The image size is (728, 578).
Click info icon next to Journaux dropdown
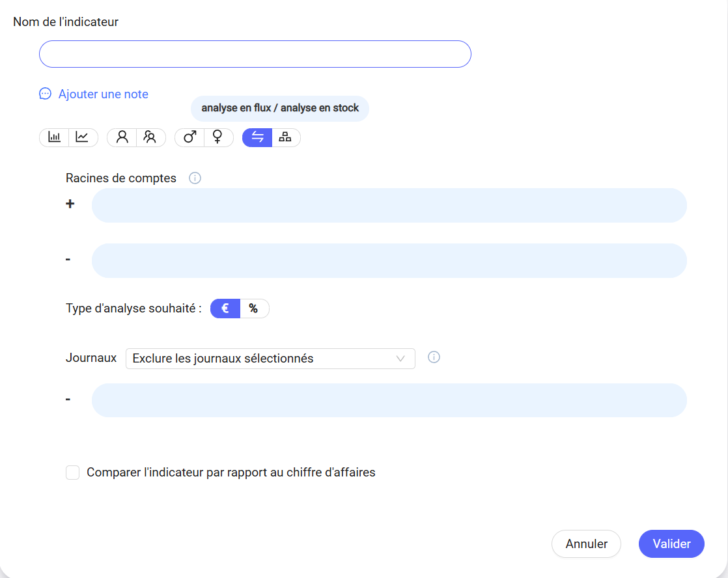(434, 357)
